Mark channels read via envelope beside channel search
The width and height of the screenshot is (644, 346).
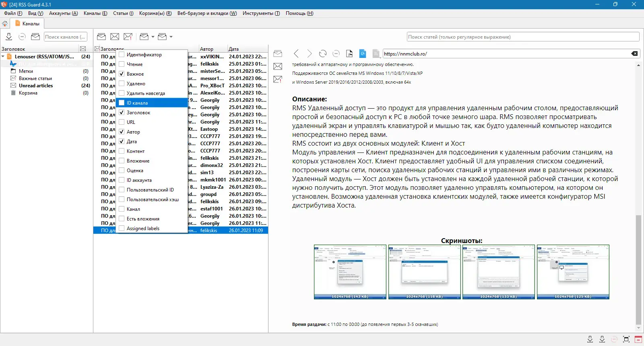35,37
